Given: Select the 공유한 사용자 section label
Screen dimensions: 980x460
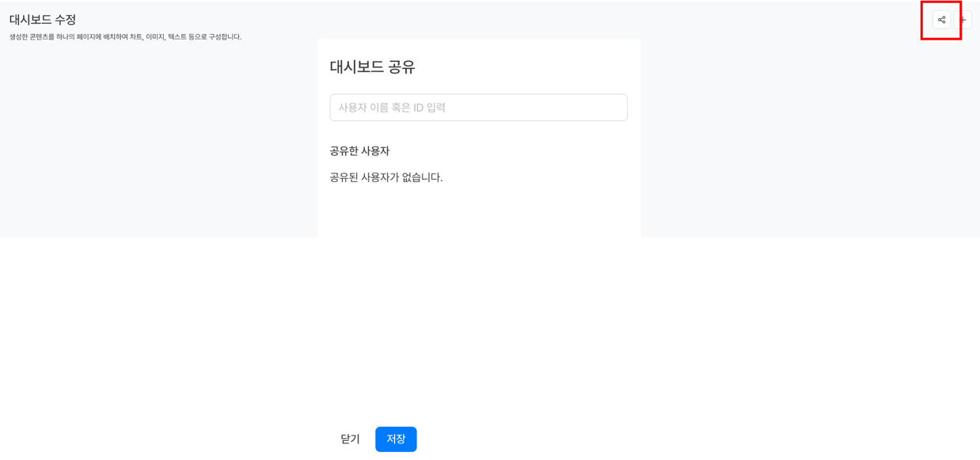Looking at the screenshot, I should coord(359,151).
